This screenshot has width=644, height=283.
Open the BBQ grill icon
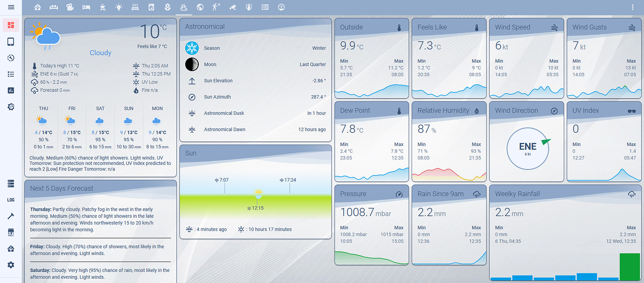[x=103, y=7]
